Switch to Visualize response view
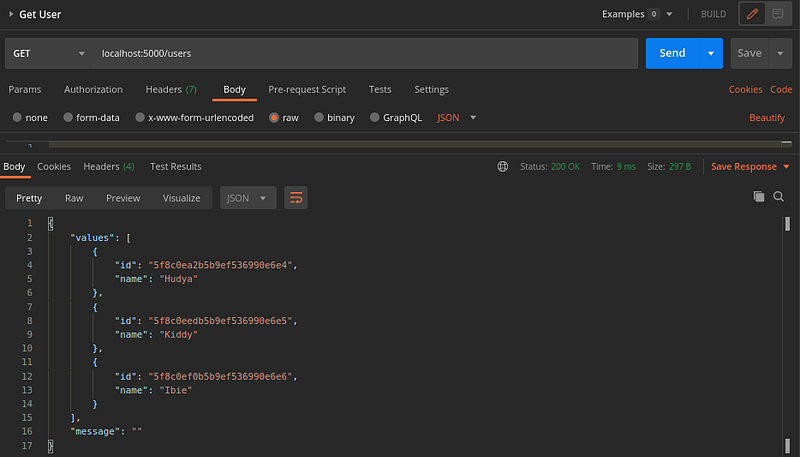800x457 pixels. (x=181, y=198)
